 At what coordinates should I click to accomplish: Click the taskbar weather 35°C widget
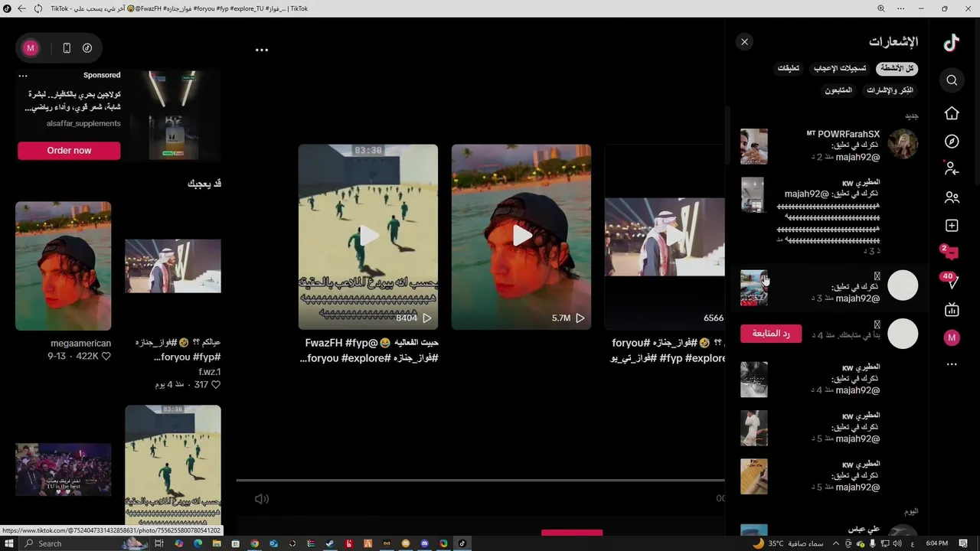787,543
